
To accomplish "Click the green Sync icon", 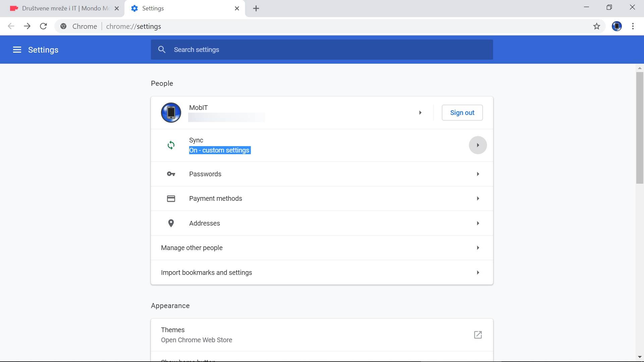I will 171,145.
